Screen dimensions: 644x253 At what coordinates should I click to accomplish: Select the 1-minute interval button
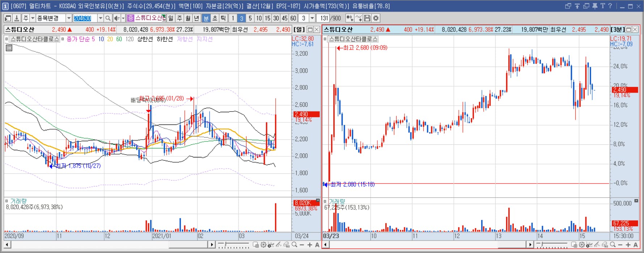(x=233, y=18)
